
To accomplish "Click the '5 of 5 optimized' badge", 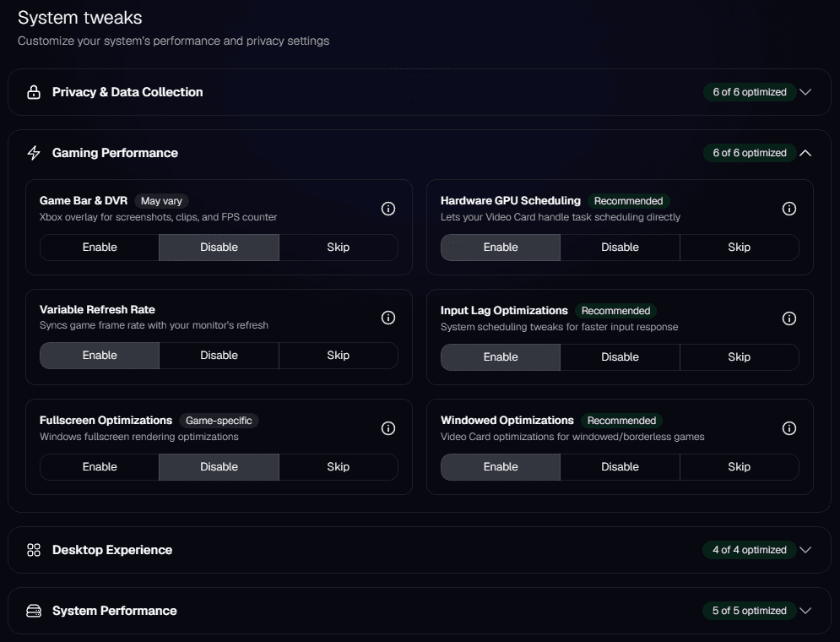I will 750,611.
